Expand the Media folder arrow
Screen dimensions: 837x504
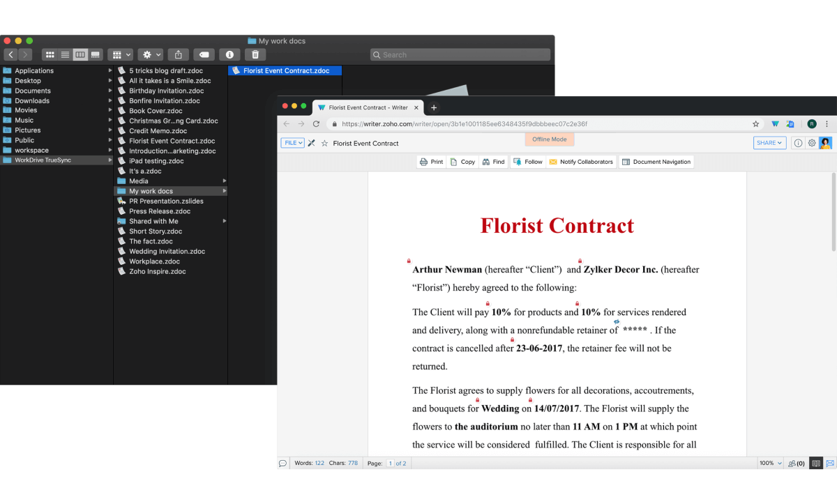pyautogui.click(x=224, y=181)
